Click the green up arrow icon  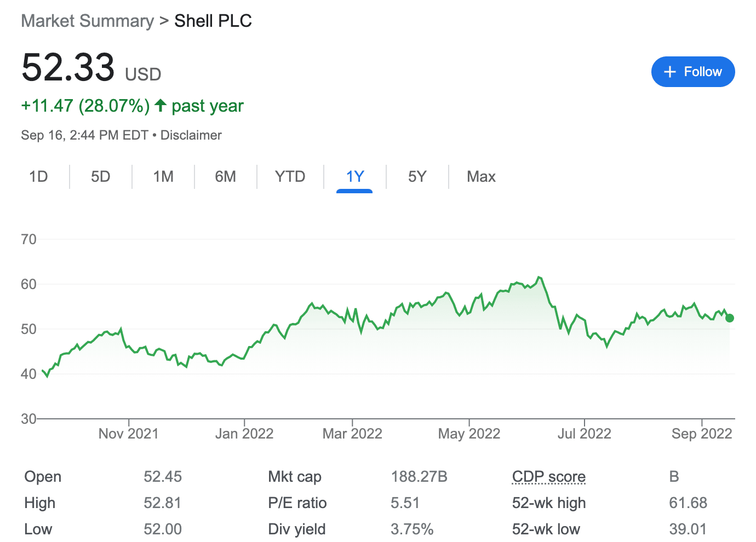tap(160, 105)
